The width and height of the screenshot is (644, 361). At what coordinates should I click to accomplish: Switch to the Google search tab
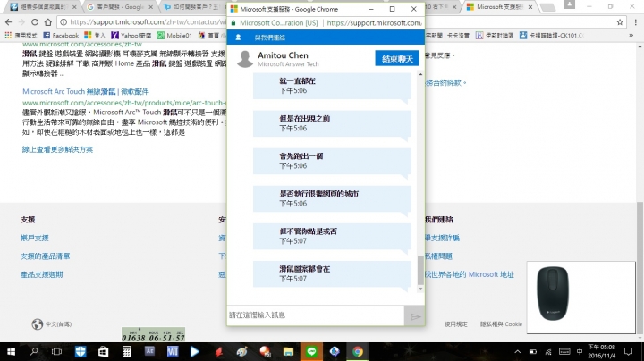point(119,7)
